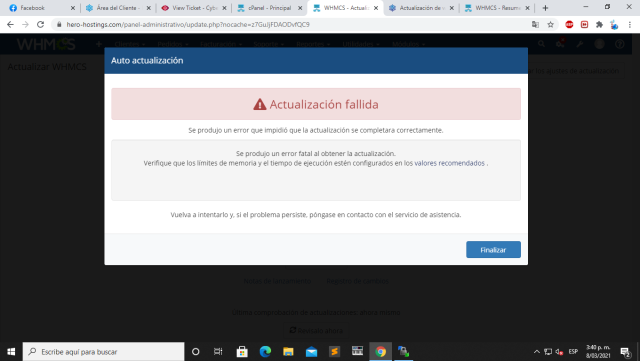The image size is (640, 361).
Task: Click the volume icon in tray
Action: (559, 352)
